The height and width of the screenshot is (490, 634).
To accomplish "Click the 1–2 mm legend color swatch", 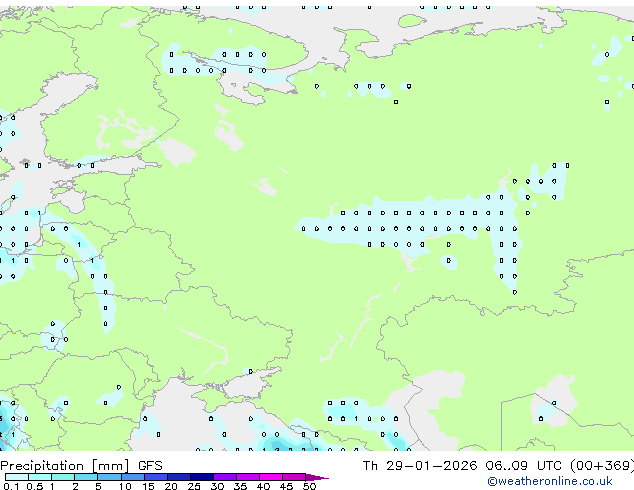I will [63, 477].
